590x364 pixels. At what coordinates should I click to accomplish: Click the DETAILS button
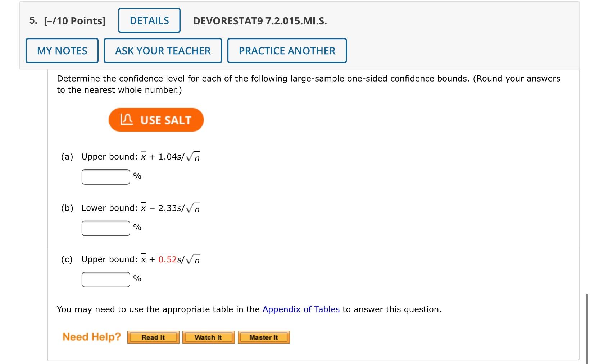(x=149, y=20)
